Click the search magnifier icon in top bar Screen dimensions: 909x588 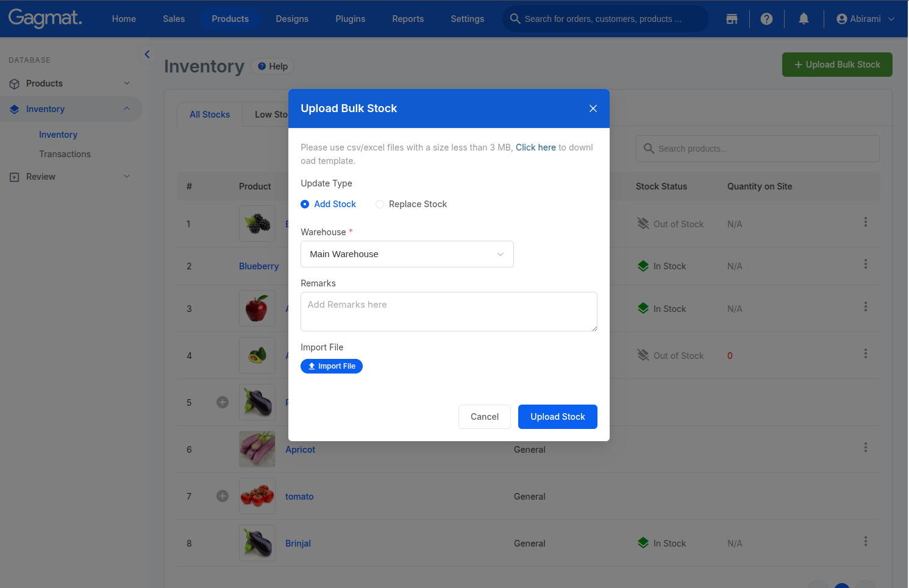click(x=515, y=19)
